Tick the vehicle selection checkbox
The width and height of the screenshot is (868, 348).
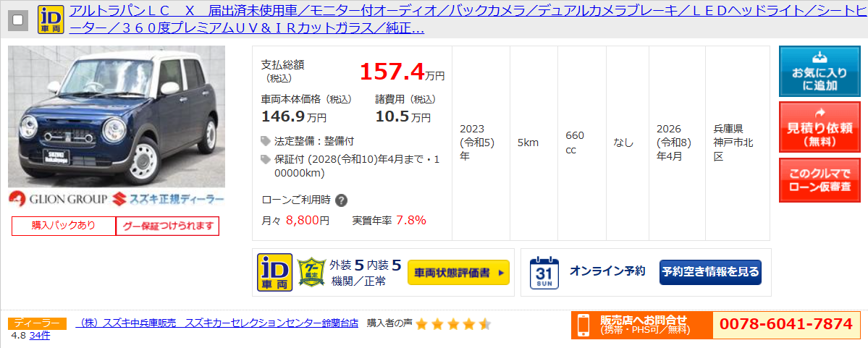click(17, 20)
